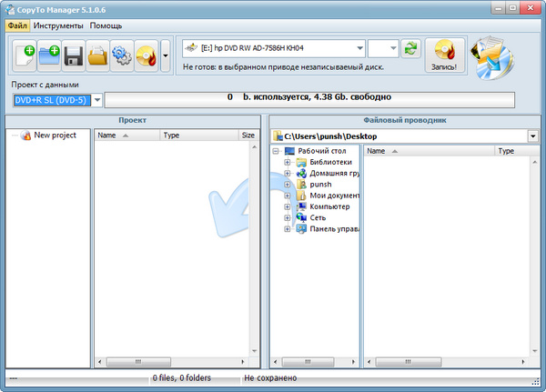Open the file explorer path dropdown
Image resolution: width=546 pixels, height=392 pixels.
[532, 136]
